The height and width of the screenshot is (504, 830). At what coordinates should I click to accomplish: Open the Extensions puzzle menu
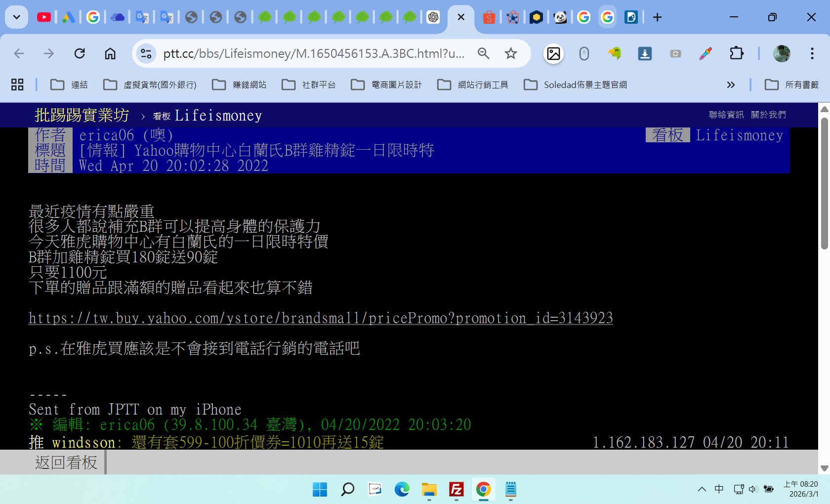pyautogui.click(x=736, y=53)
